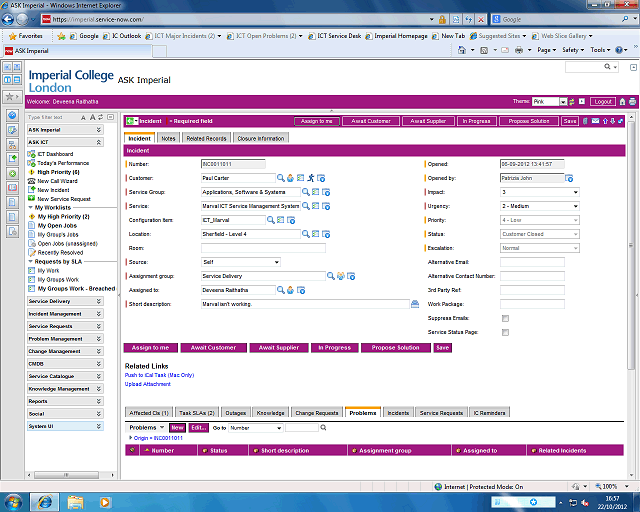This screenshot has width=640, height=512.
Task: Click the green back arrow beside Incident
Action: click(x=131, y=121)
